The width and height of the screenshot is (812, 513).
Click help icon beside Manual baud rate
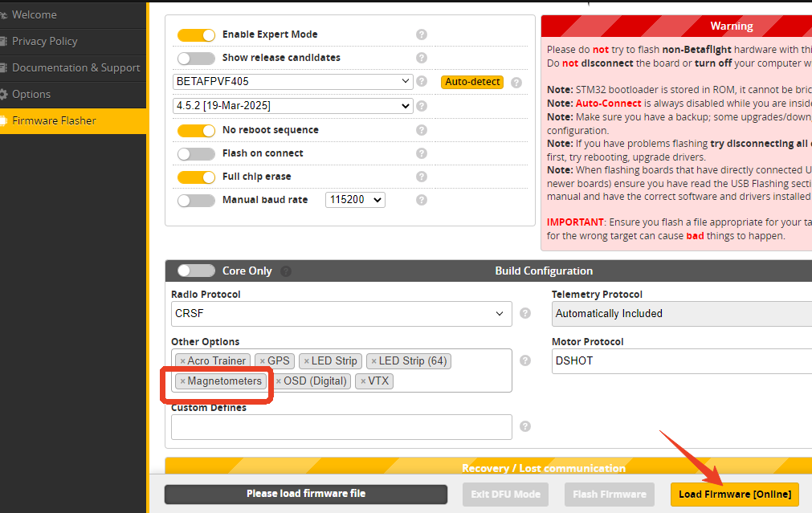click(422, 200)
